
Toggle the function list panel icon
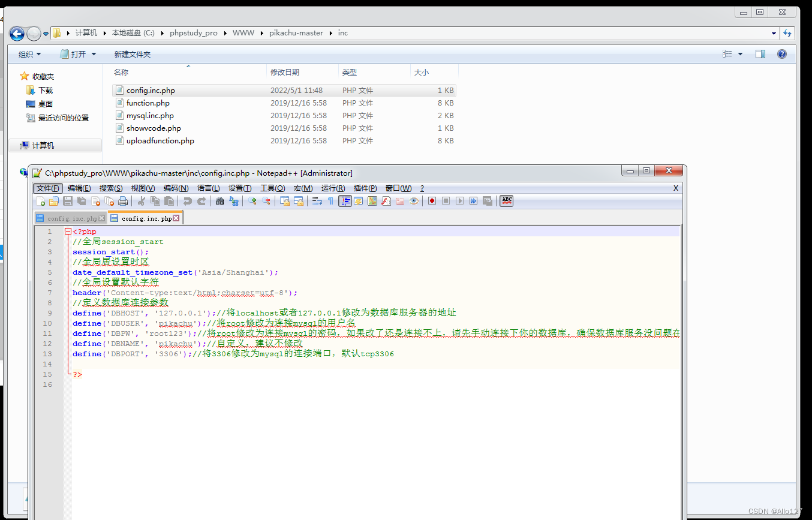[x=386, y=201]
